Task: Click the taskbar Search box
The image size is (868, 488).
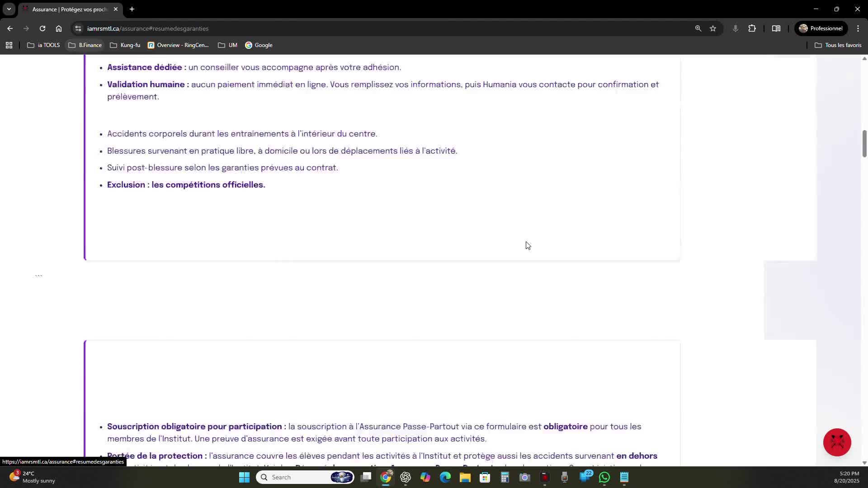Action: (x=305, y=477)
